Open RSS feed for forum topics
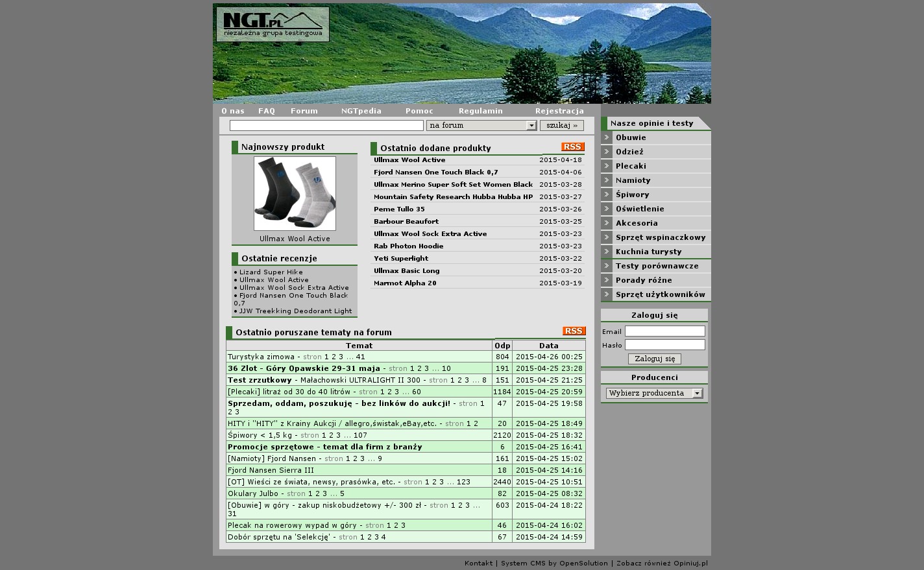This screenshot has height=570, width=924. tap(574, 331)
